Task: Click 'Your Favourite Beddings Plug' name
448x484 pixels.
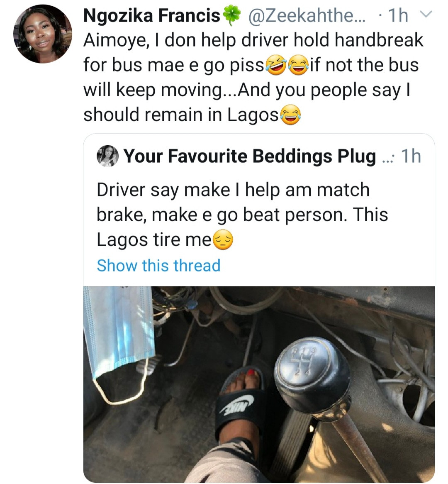Action: click(x=250, y=156)
